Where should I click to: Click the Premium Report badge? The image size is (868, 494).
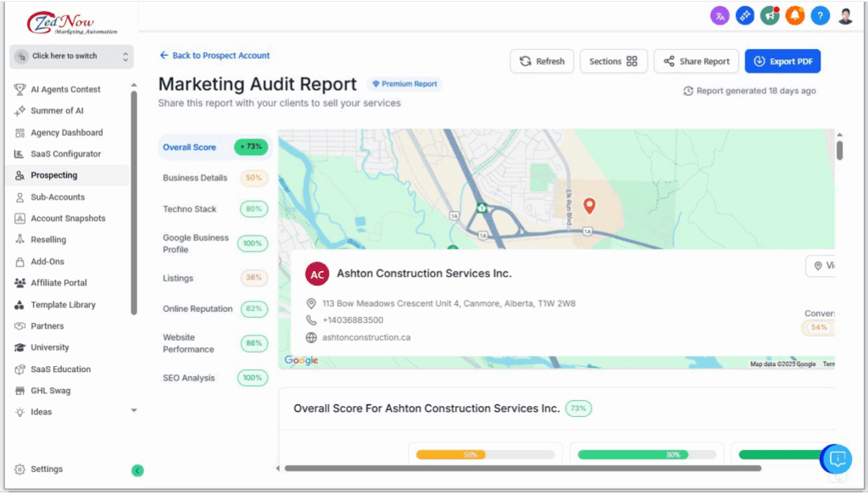coord(404,84)
